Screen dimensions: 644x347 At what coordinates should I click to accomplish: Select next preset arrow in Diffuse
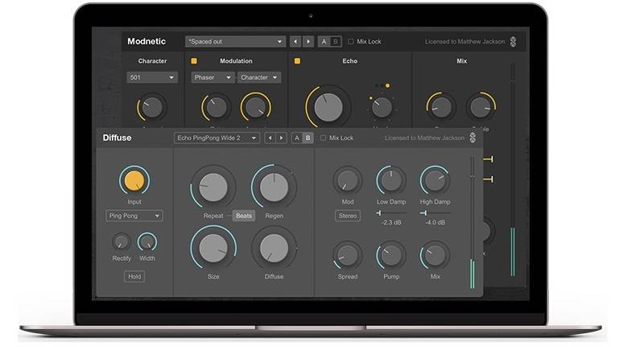tap(281, 138)
